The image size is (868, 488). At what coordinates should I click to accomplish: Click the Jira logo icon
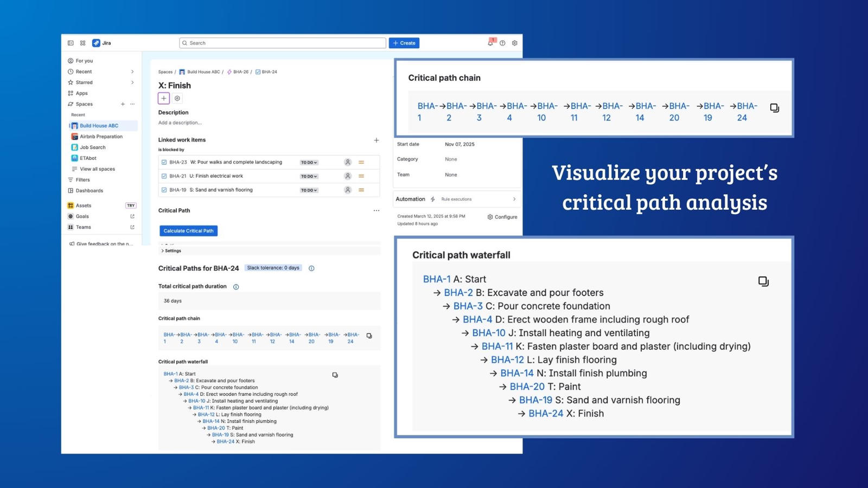[x=97, y=43]
